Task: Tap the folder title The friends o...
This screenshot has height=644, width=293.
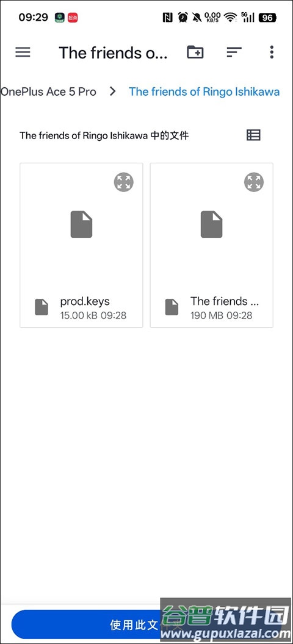Action: coord(113,52)
